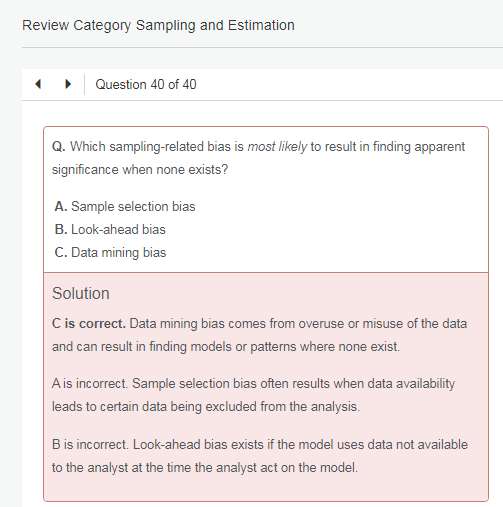The image size is (503, 507).
Task: Go to the previous question arrow
Action: pyautogui.click(x=38, y=84)
